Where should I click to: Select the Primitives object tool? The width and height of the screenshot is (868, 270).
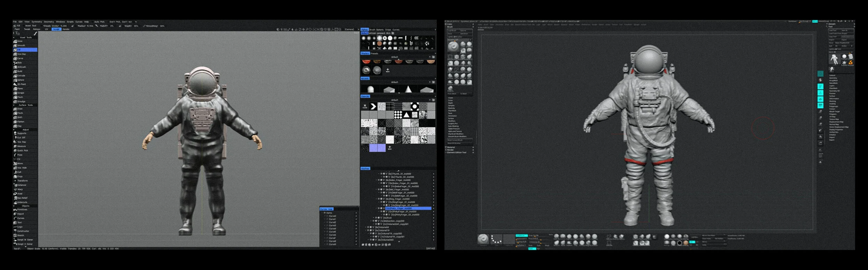(x=25, y=210)
